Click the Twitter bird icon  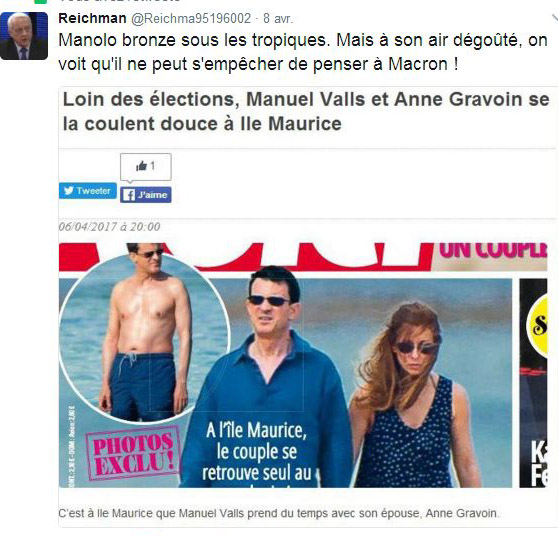click(x=68, y=191)
